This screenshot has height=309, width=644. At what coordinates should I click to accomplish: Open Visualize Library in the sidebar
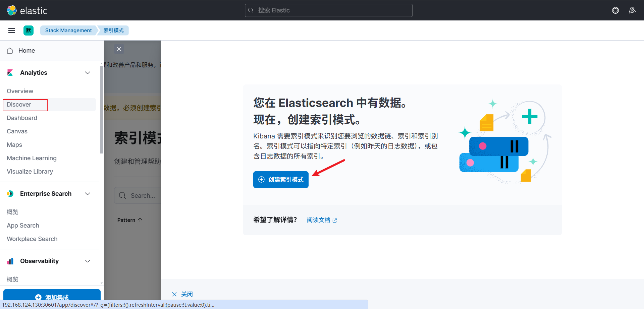(x=30, y=172)
